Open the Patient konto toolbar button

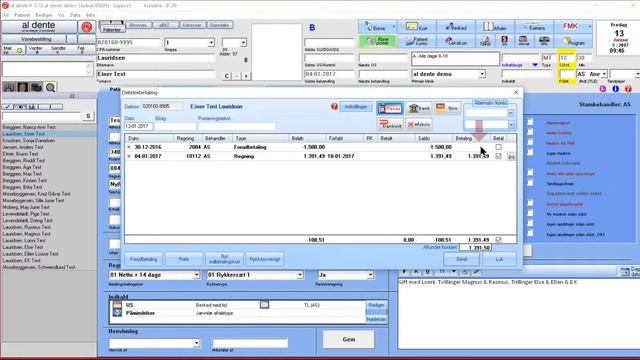[x=417, y=41]
